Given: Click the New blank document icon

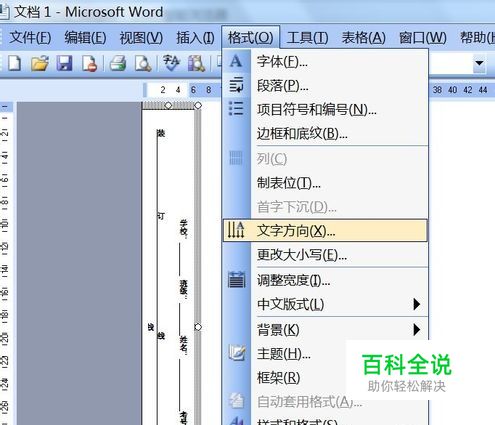Looking at the screenshot, I should pos(14,63).
